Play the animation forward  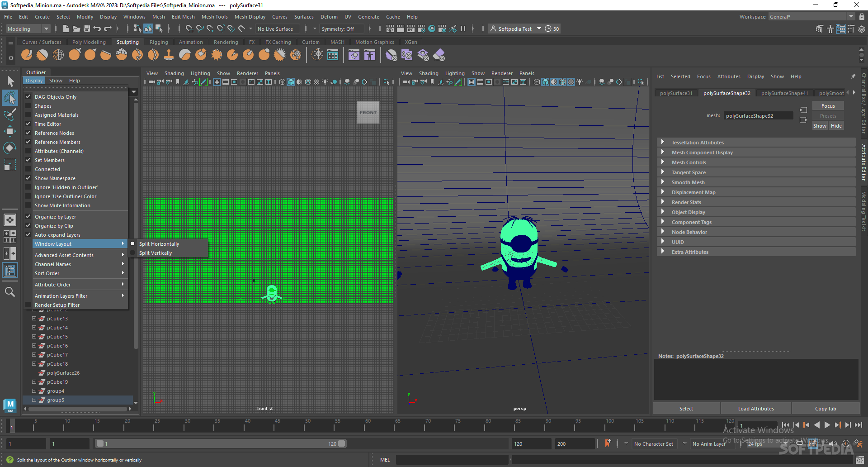[x=827, y=425]
